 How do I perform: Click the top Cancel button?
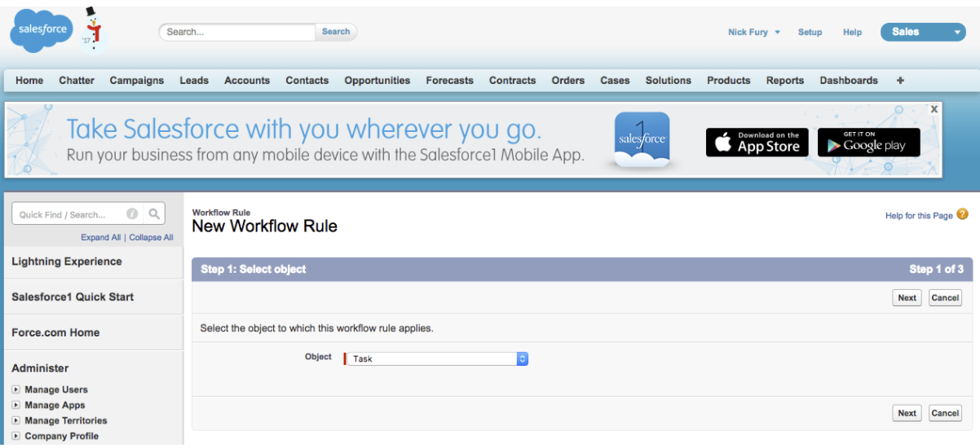(x=945, y=298)
